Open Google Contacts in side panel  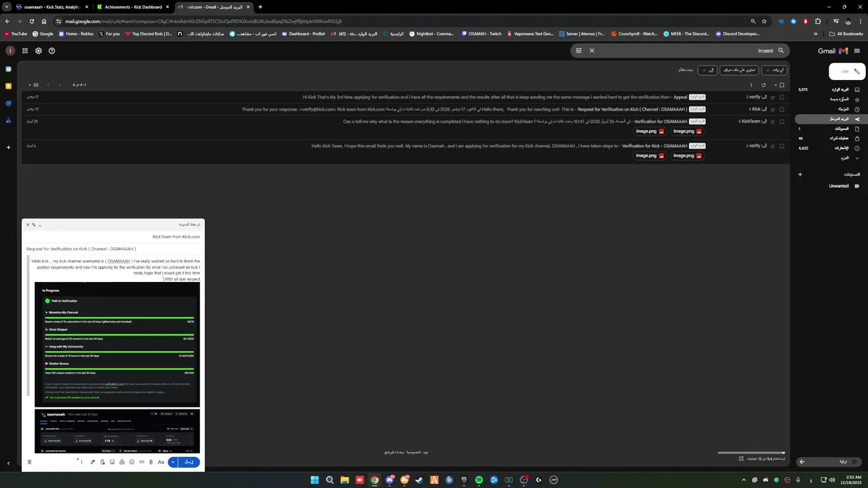(8, 121)
